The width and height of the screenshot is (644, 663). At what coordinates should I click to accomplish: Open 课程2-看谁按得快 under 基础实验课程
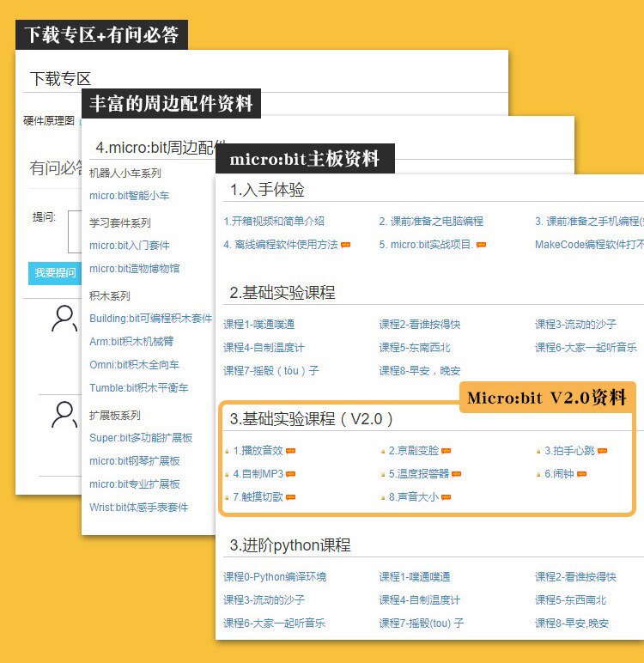pos(420,325)
